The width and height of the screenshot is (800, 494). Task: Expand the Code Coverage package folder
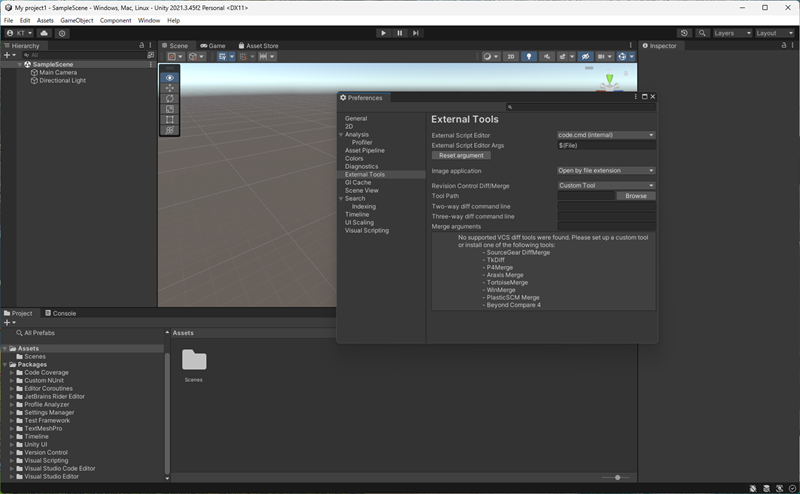12,373
